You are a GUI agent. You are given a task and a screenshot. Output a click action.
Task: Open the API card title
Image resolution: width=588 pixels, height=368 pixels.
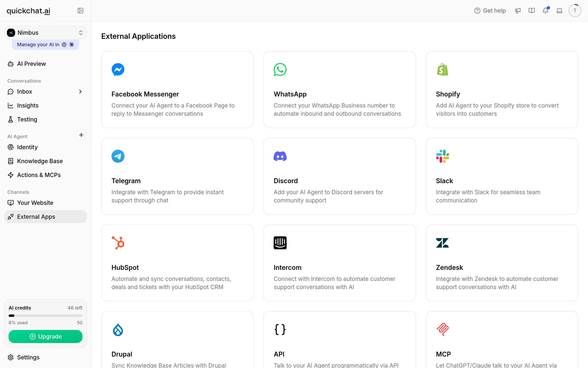279,354
